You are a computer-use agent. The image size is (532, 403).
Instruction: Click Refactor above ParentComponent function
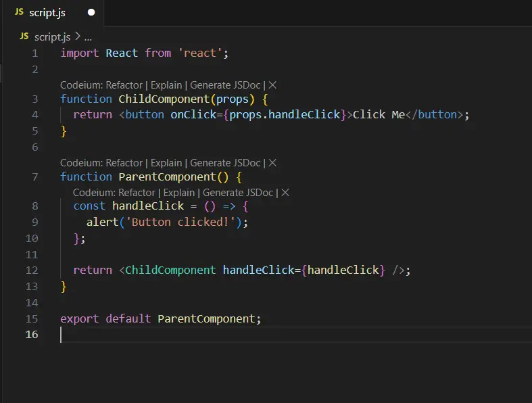[124, 163]
